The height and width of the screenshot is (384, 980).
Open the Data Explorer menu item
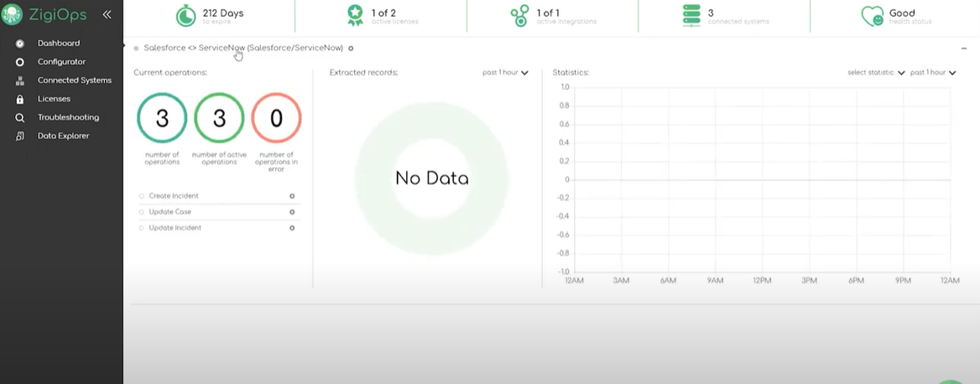(x=61, y=136)
